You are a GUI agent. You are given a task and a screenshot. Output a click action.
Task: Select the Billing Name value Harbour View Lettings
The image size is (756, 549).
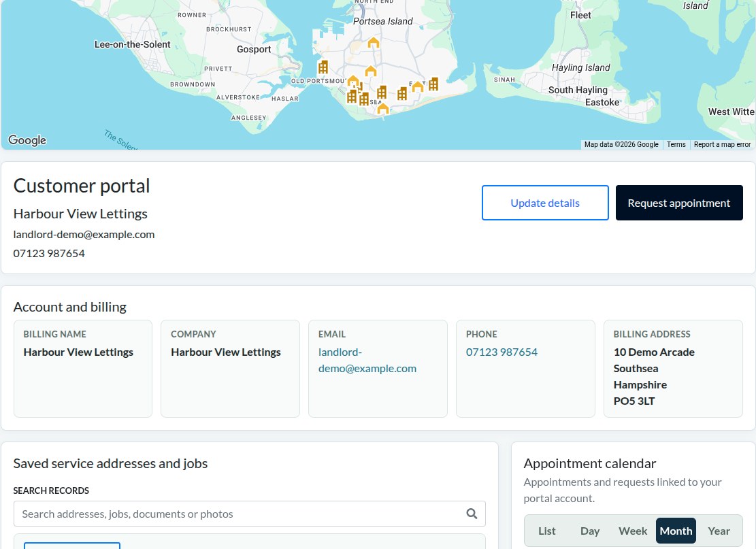click(78, 352)
